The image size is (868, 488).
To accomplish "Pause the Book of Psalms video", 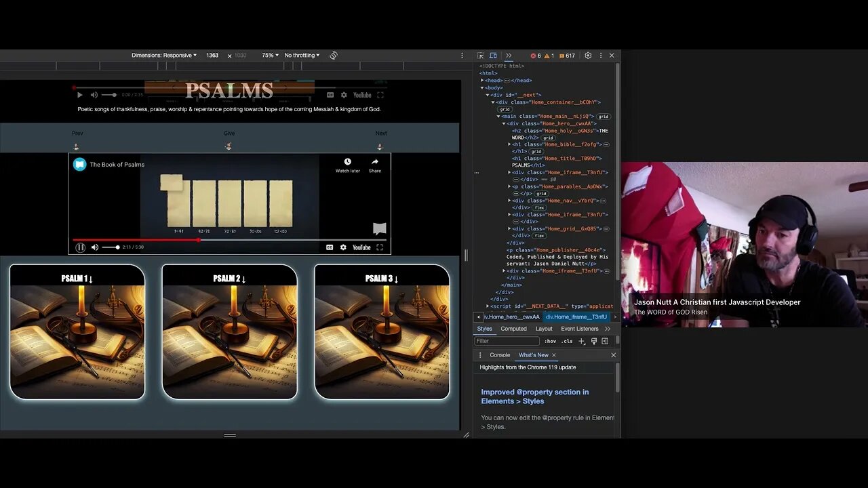I will pyautogui.click(x=80, y=247).
